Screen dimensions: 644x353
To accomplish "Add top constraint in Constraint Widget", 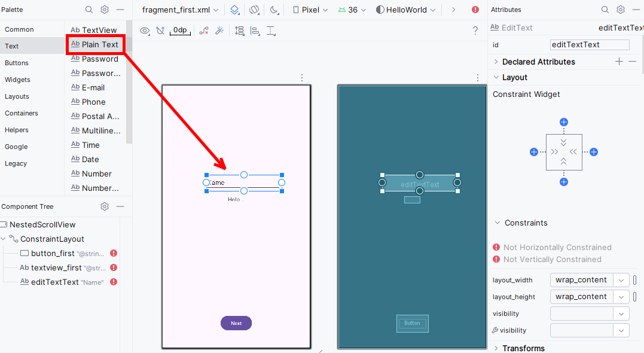I will click(563, 122).
